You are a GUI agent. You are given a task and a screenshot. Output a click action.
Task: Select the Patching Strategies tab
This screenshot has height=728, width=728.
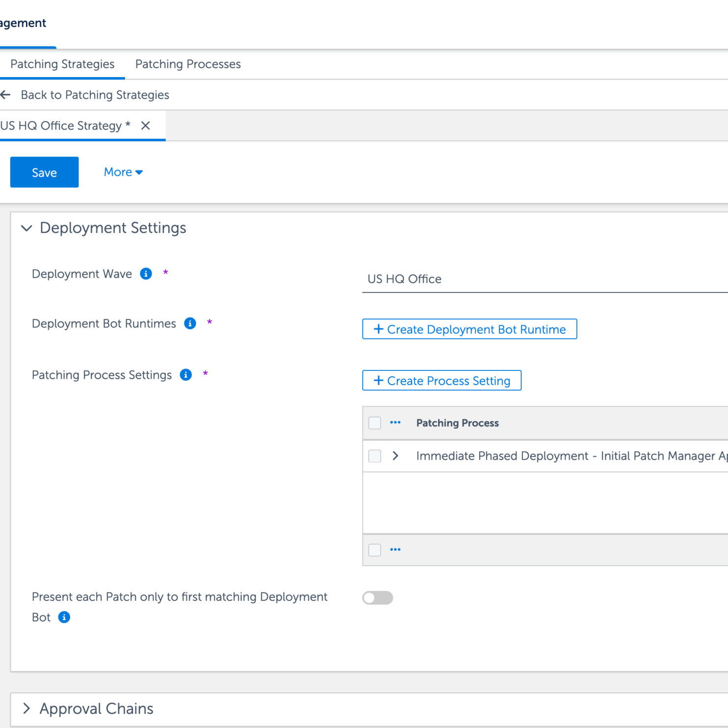click(62, 64)
